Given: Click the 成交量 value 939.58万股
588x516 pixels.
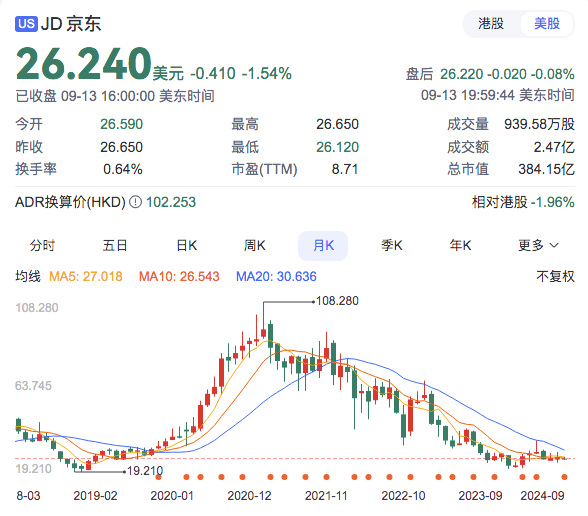Looking at the screenshot, I should click(x=539, y=124).
